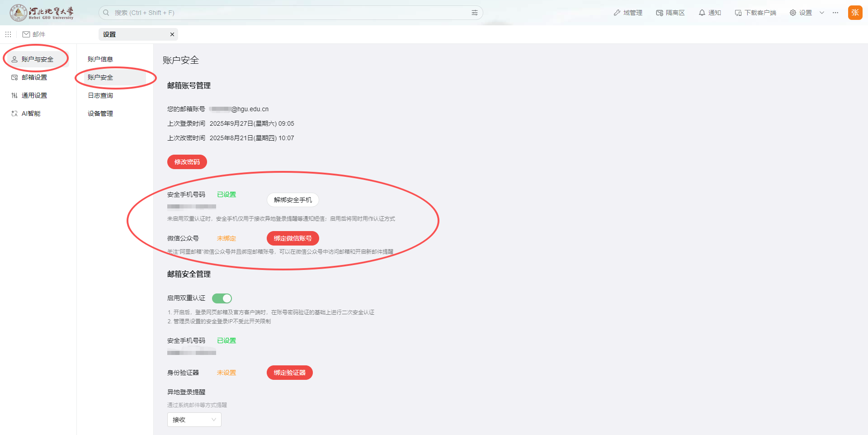Open the three-dot more menu

835,13
